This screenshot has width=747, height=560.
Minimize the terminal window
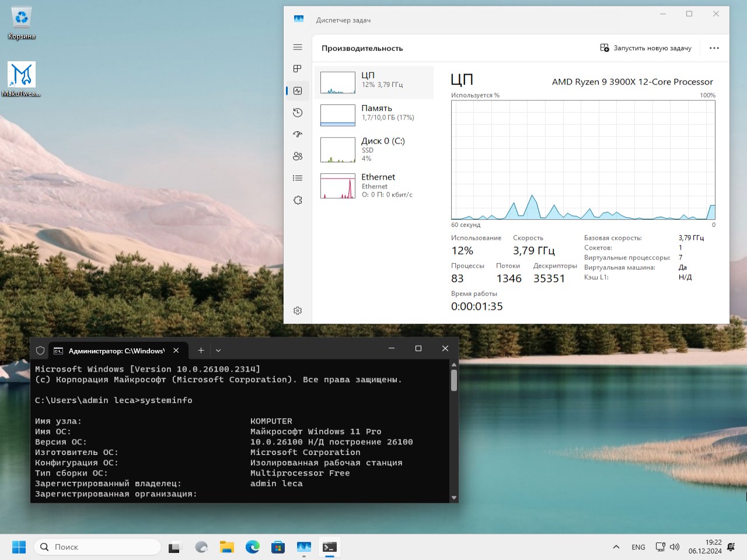coord(392,348)
